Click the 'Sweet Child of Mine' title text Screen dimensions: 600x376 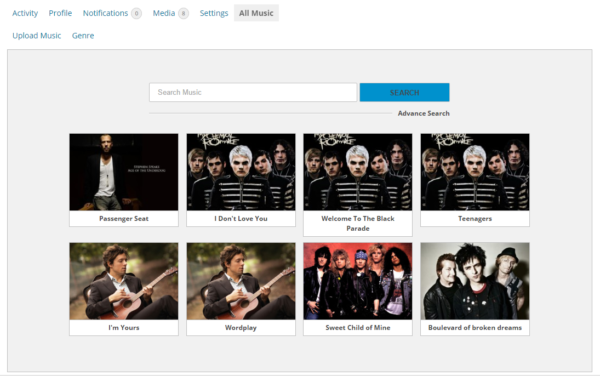click(x=358, y=327)
